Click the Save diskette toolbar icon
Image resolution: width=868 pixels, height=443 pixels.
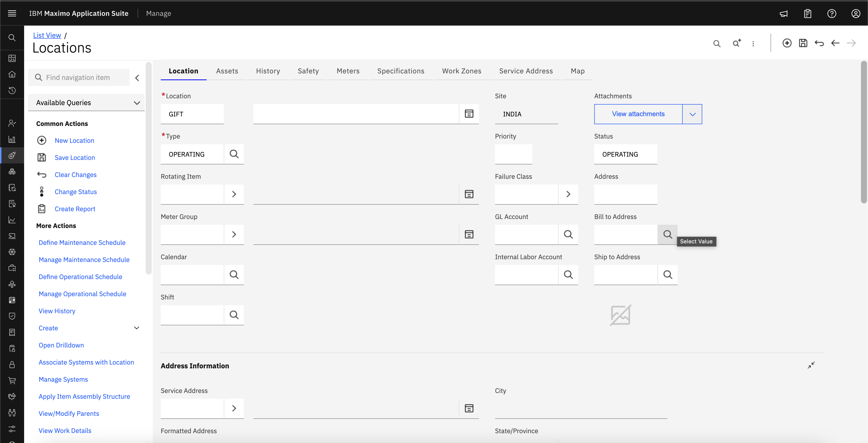803,43
